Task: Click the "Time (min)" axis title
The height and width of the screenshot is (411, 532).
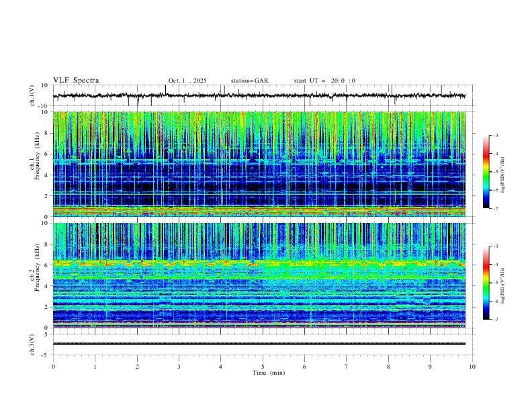Action: tap(269, 373)
